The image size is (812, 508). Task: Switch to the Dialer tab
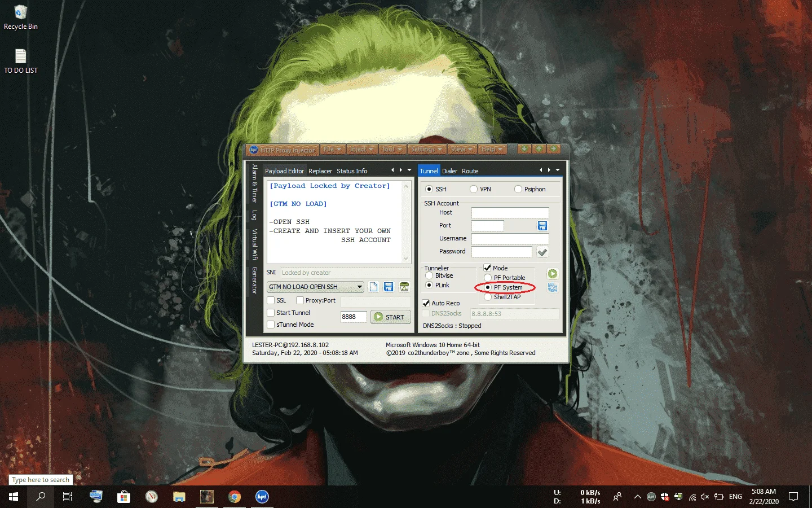point(449,171)
